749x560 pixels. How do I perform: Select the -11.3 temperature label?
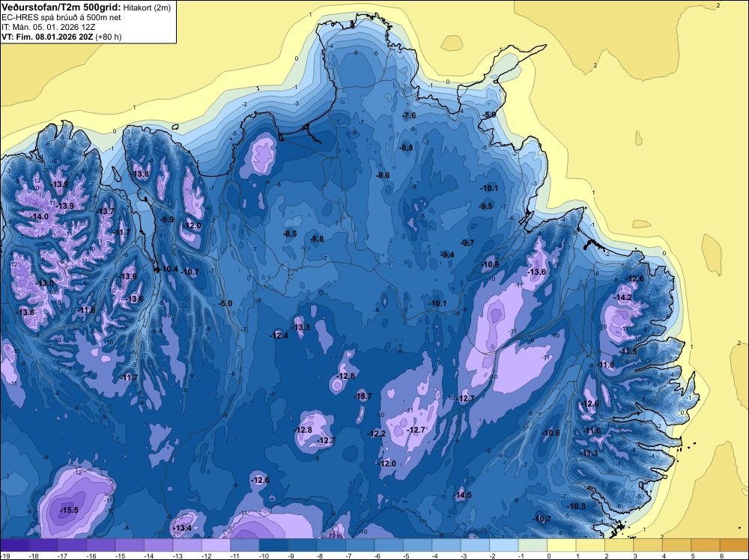589,453
